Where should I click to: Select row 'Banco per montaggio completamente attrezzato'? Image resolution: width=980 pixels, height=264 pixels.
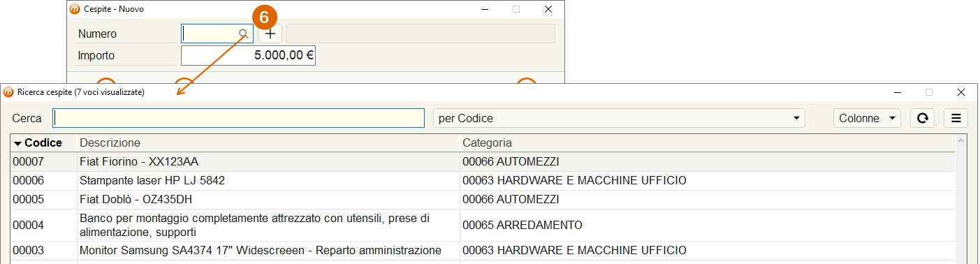point(483,225)
